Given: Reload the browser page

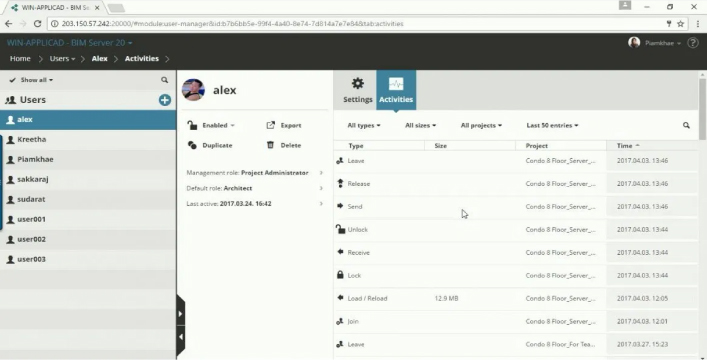Looking at the screenshot, I should click(x=37, y=23).
